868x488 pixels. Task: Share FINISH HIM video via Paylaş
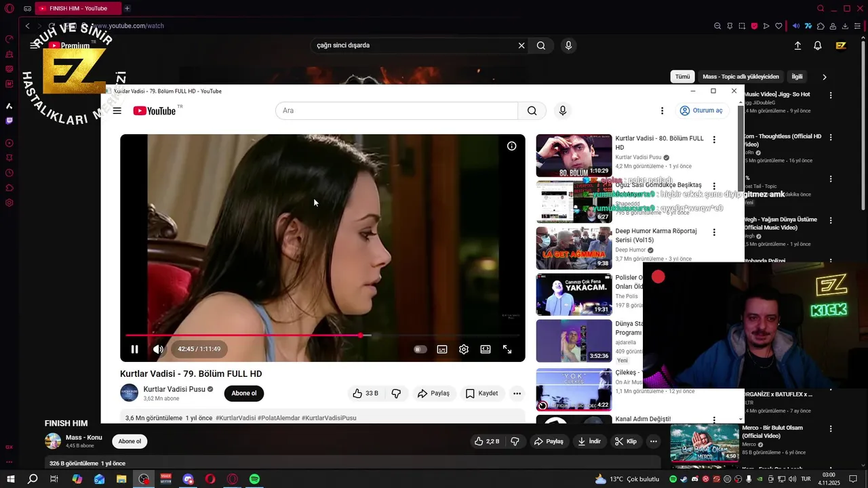click(x=549, y=441)
